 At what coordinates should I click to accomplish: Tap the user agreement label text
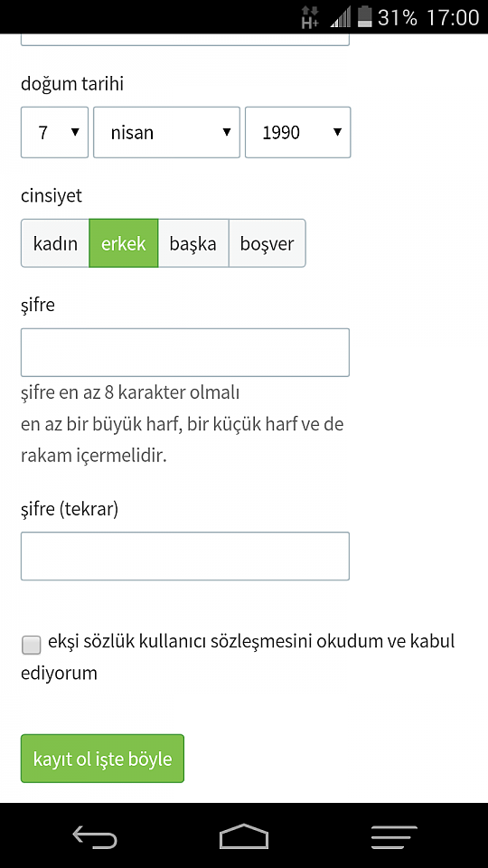tap(238, 657)
